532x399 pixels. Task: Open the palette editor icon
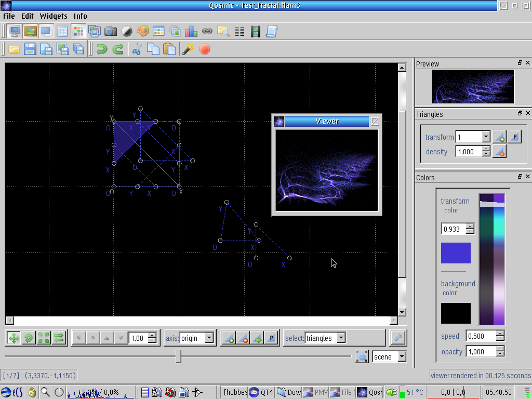click(x=142, y=31)
